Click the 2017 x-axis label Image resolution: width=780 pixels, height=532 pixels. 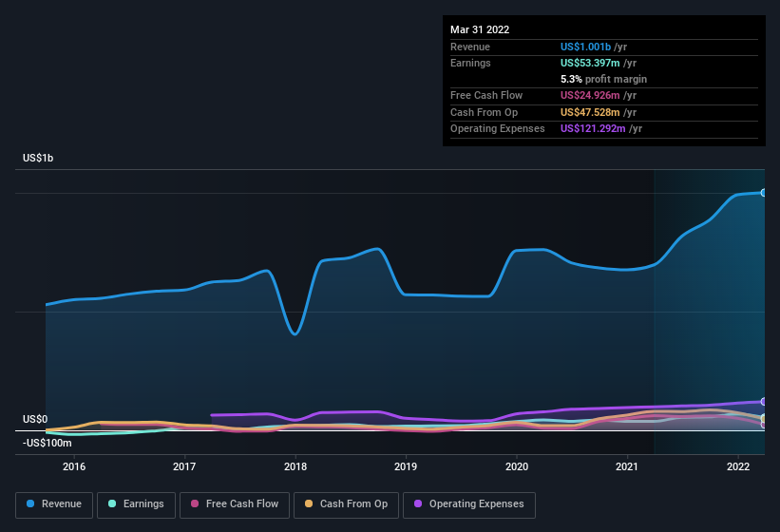point(184,466)
